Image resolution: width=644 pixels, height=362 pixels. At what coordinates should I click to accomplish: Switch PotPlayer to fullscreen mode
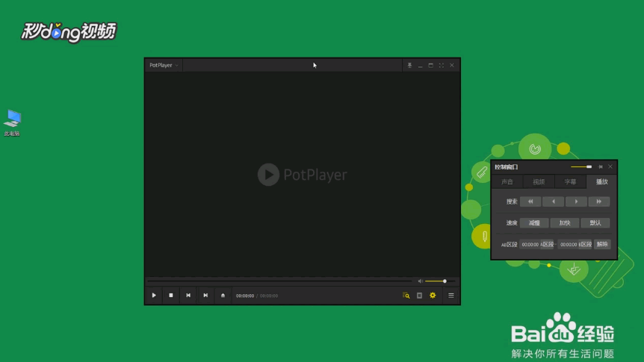pyautogui.click(x=441, y=65)
